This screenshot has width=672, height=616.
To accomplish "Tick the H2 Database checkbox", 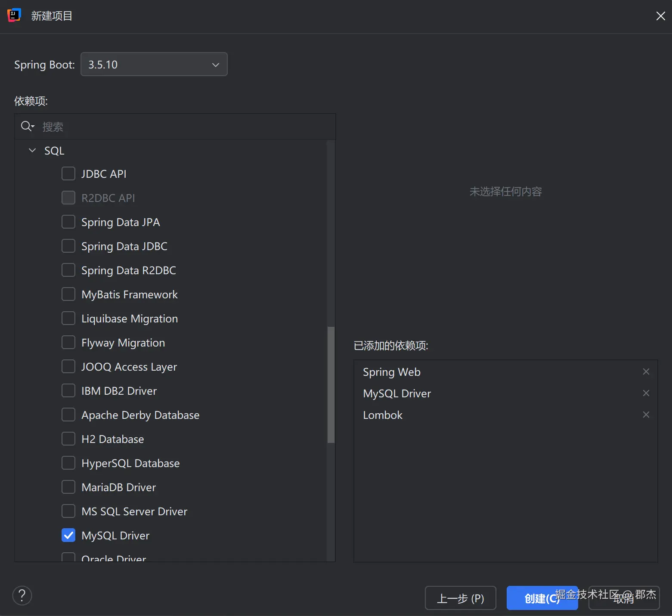I will click(x=68, y=439).
